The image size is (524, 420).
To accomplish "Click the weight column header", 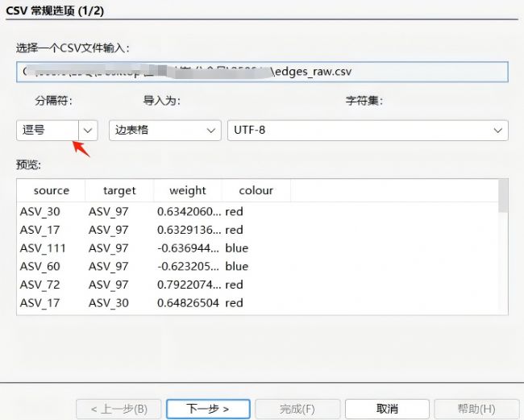I will pyautogui.click(x=188, y=191).
